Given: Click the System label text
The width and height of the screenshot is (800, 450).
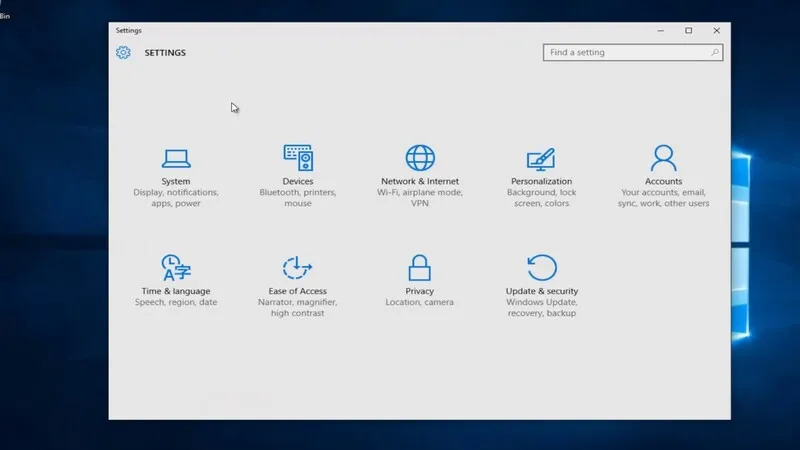Looking at the screenshot, I should pos(176,181).
